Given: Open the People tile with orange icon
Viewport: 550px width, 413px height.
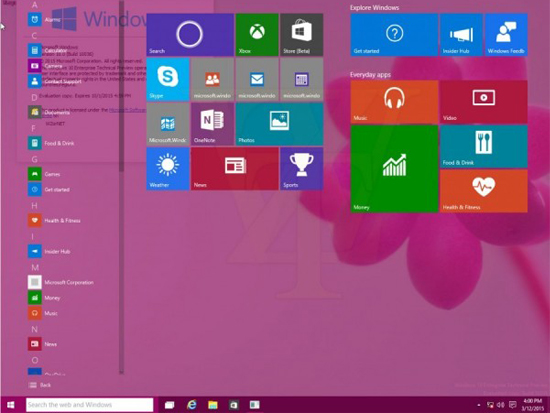Looking at the screenshot, I should [213, 79].
